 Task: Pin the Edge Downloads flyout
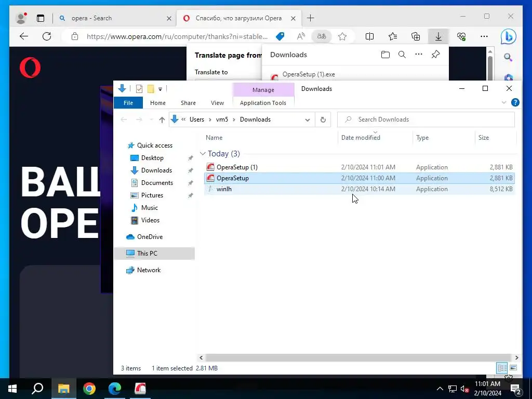tap(436, 54)
